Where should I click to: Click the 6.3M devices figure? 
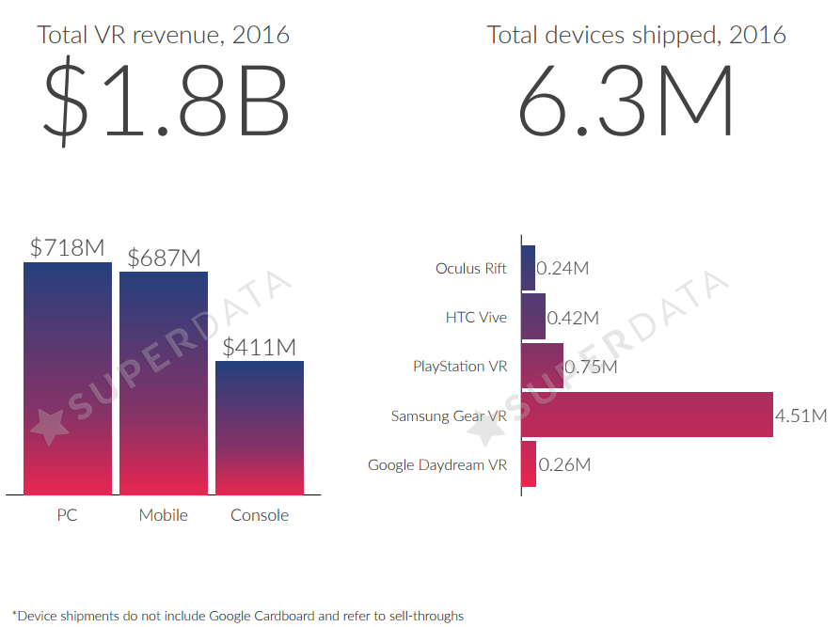(x=625, y=101)
